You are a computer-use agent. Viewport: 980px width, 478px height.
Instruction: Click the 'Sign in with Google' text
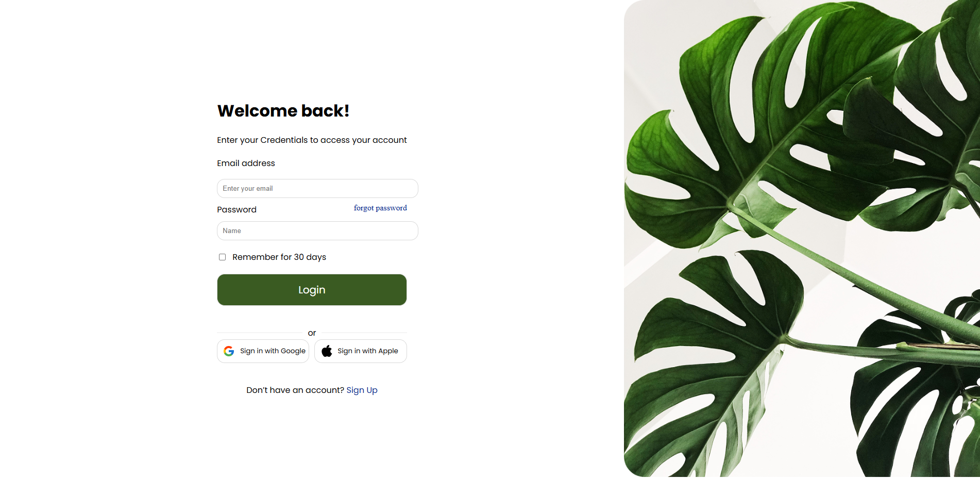point(273,351)
